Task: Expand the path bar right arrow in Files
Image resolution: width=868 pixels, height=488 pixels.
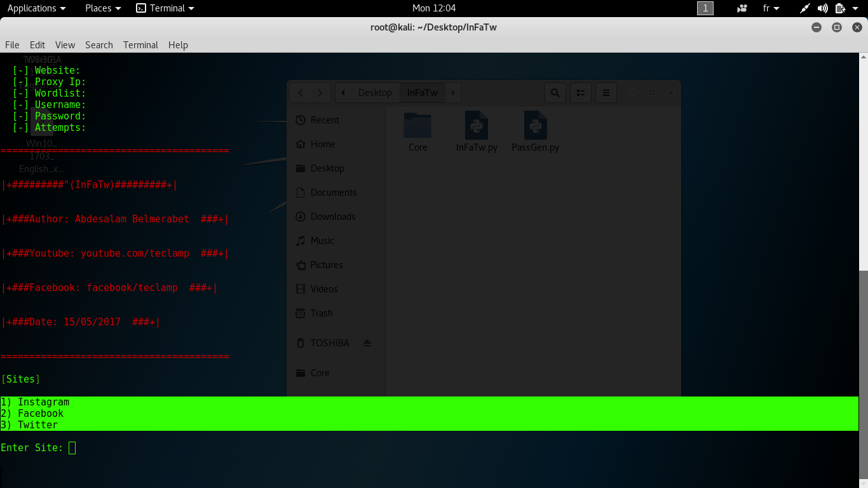Action: (x=453, y=93)
